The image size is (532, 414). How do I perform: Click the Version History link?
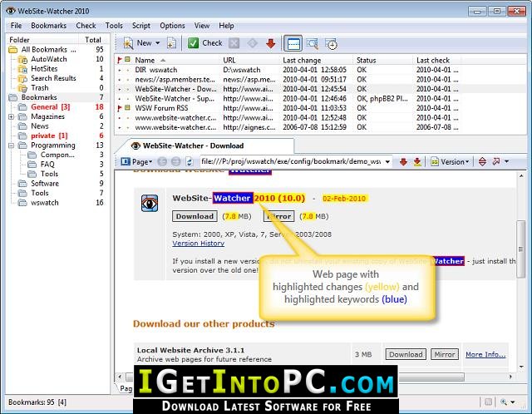tap(198, 244)
